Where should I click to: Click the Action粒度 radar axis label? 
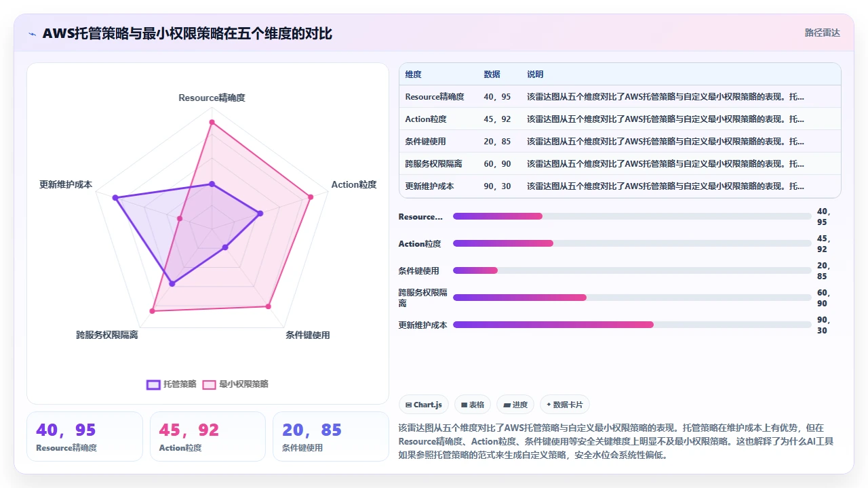coord(353,184)
